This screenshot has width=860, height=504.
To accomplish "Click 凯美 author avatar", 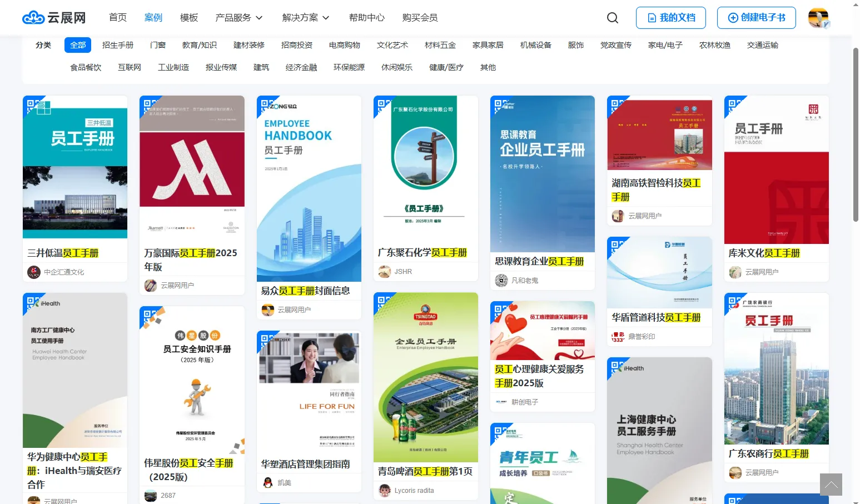I will coord(268,483).
